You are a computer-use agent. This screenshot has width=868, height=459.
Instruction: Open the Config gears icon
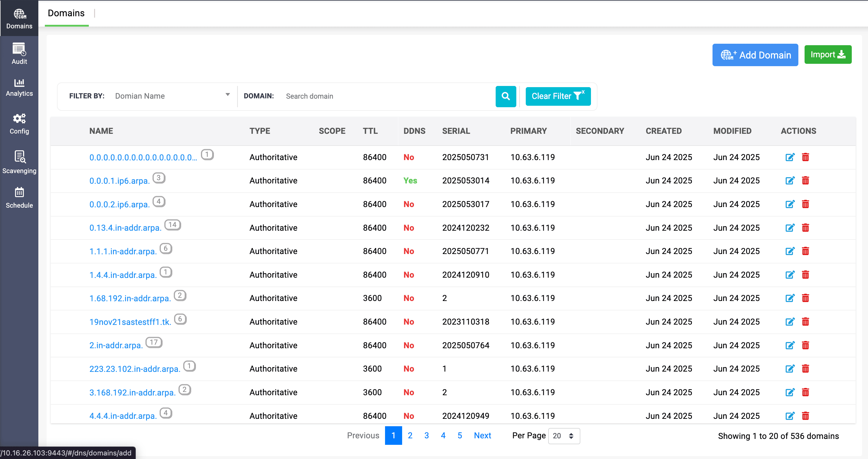(x=19, y=119)
